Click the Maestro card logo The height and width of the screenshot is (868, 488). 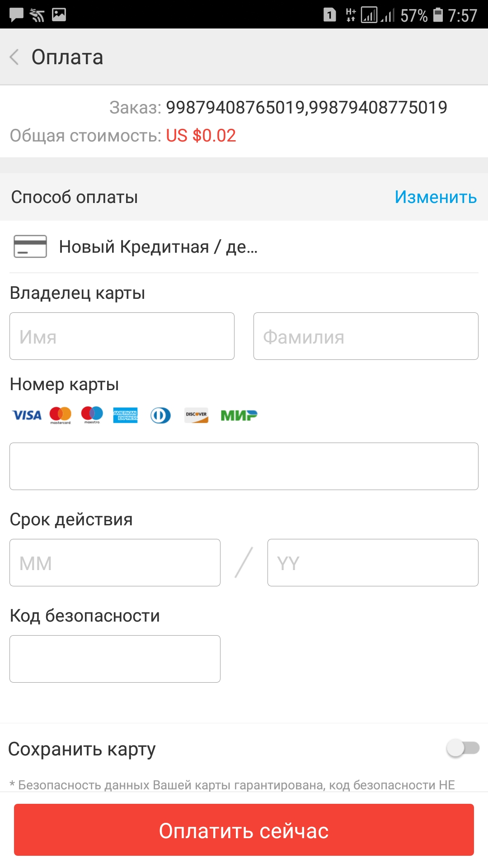point(92,415)
